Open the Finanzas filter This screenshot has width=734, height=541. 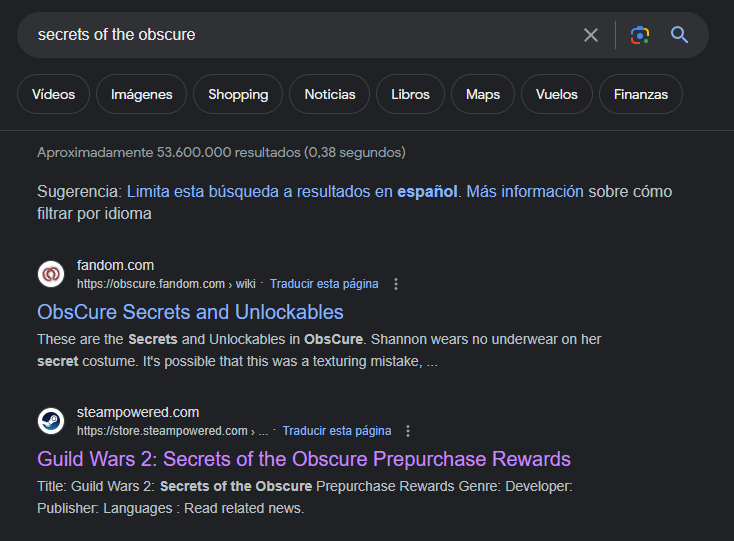click(x=641, y=94)
